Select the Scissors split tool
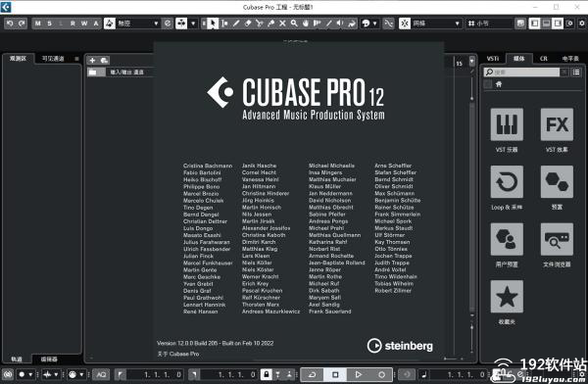The width and height of the screenshot is (588, 384). point(259,24)
